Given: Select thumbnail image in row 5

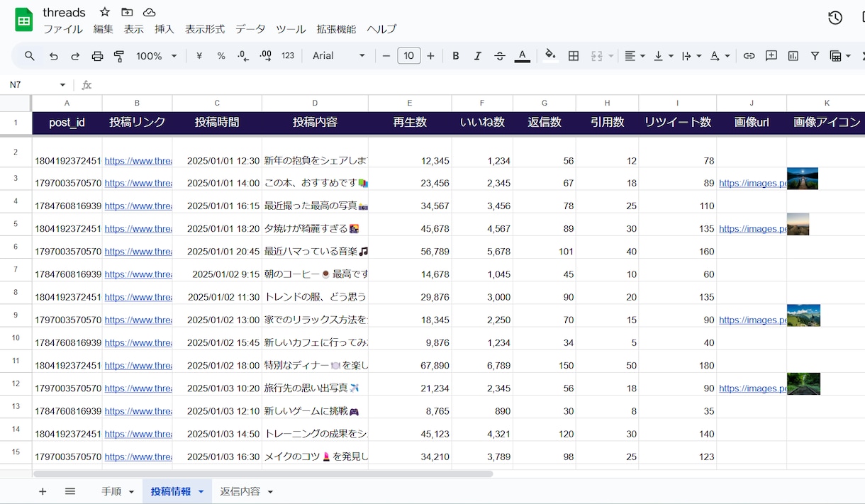Looking at the screenshot, I should click(x=798, y=224).
